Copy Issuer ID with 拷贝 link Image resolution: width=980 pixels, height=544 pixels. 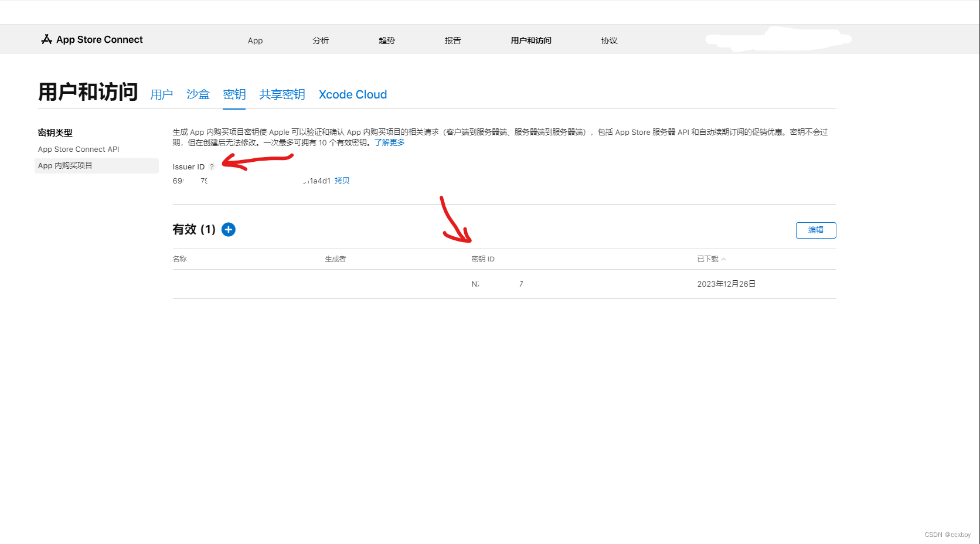pyautogui.click(x=342, y=181)
